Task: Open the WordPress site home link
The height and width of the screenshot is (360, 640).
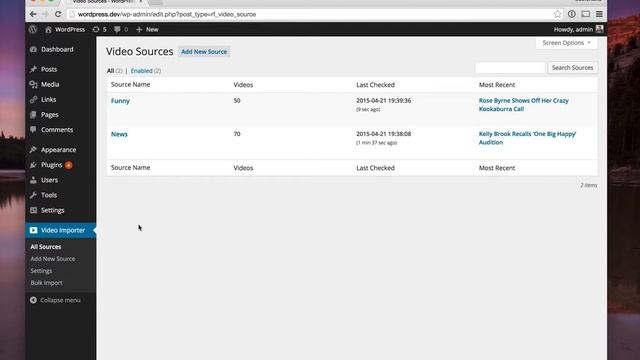Action: coord(65,29)
